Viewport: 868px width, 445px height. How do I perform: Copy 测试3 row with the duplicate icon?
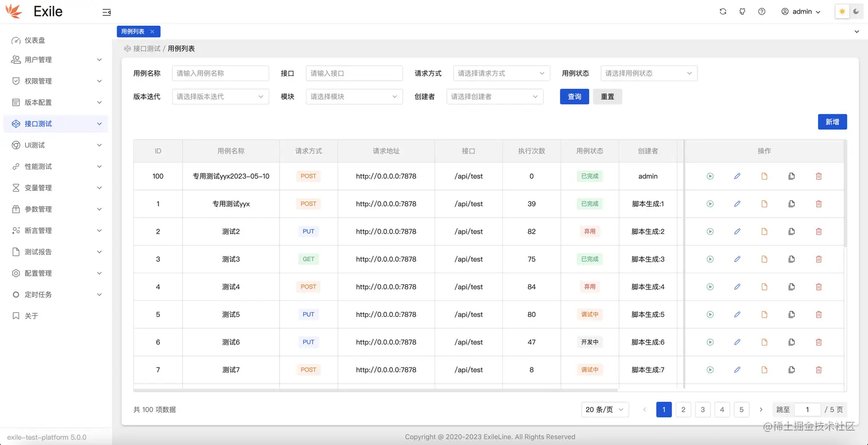pyautogui.click(x=792, y=259)
